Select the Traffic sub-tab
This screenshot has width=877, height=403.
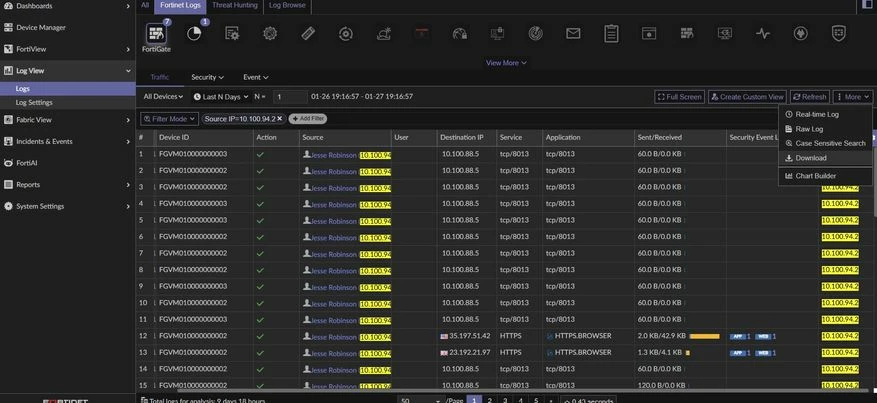coord(159,77)
